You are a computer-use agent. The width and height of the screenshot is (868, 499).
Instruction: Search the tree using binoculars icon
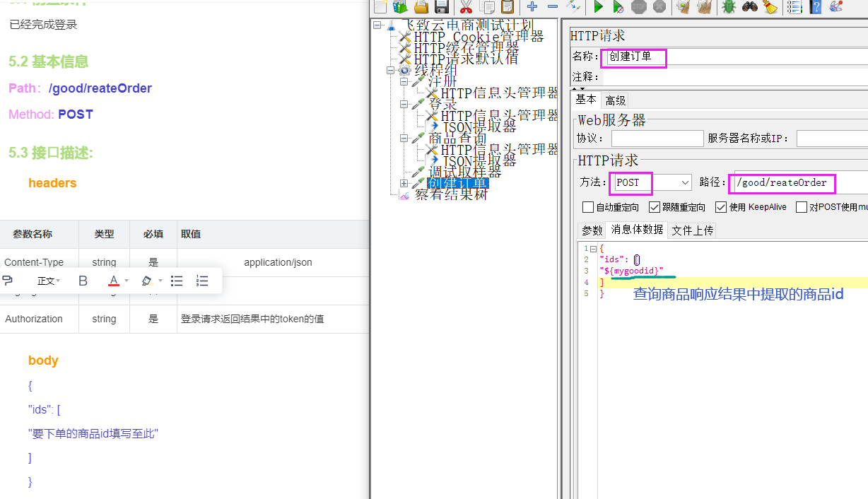click(751, 7)
